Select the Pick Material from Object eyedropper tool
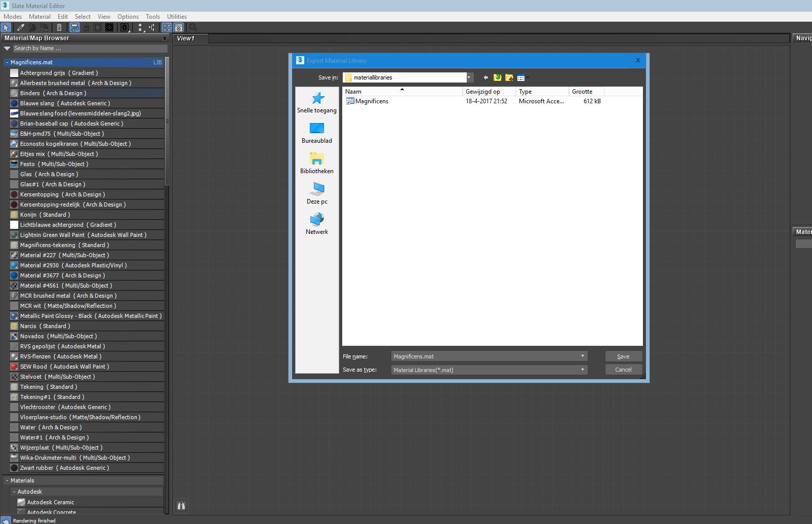Screen dimensions: 812x524 20,28
